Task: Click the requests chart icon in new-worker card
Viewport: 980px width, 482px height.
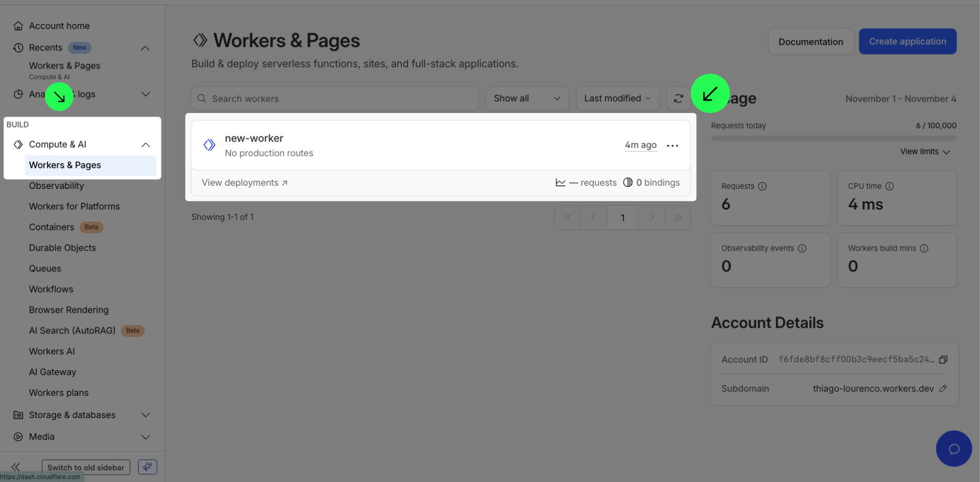Action: [x=560, y=183]
